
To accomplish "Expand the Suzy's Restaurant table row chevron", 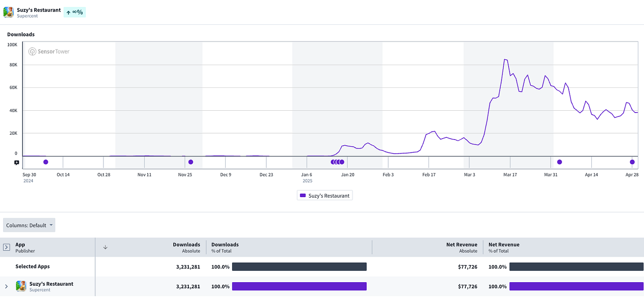I will point(6,287).
